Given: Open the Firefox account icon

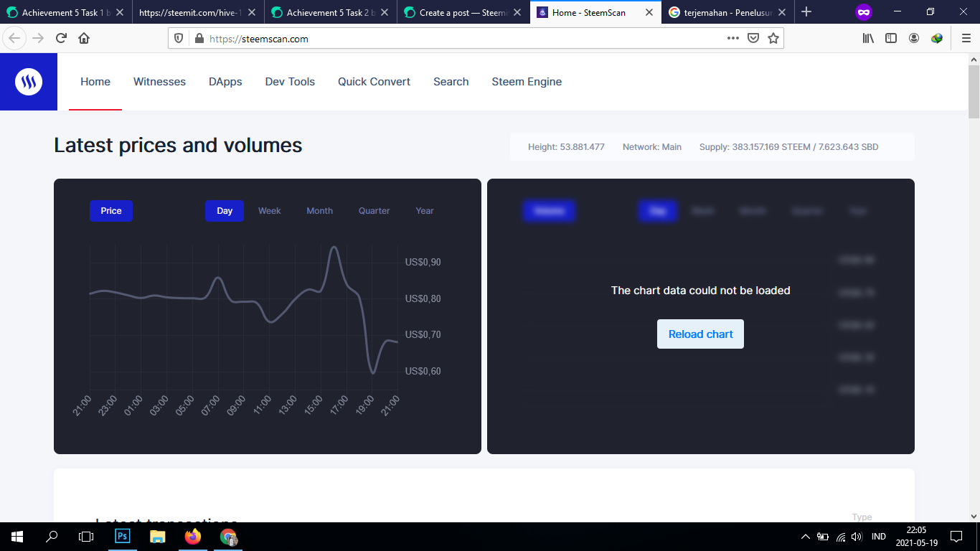Looking at the screenshot, I should 914,38.
